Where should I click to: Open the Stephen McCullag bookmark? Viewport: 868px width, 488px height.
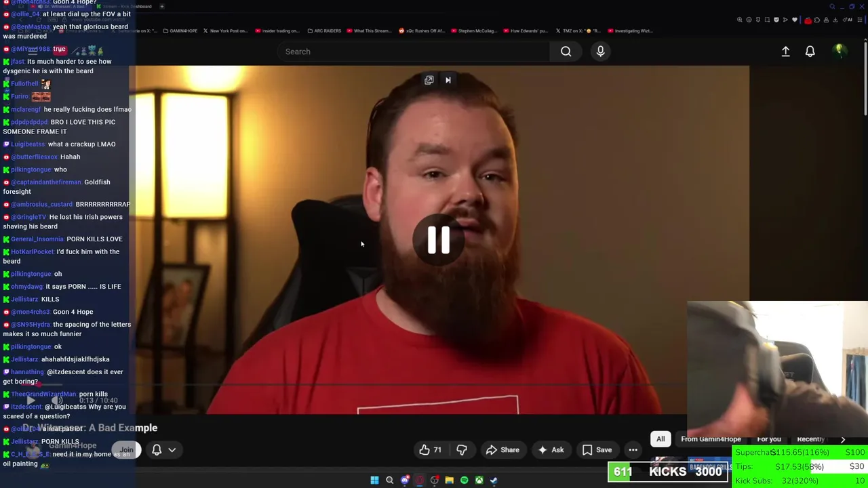473,30
